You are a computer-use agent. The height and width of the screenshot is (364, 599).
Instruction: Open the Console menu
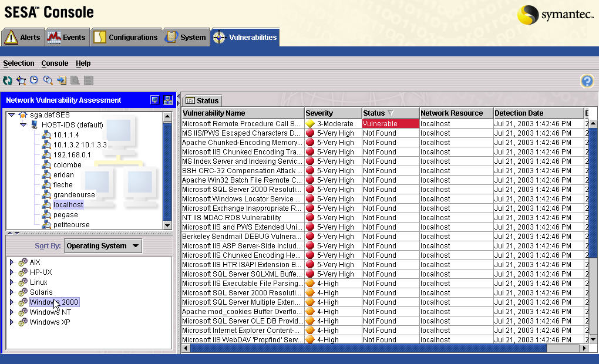click(x=55, y=63)
